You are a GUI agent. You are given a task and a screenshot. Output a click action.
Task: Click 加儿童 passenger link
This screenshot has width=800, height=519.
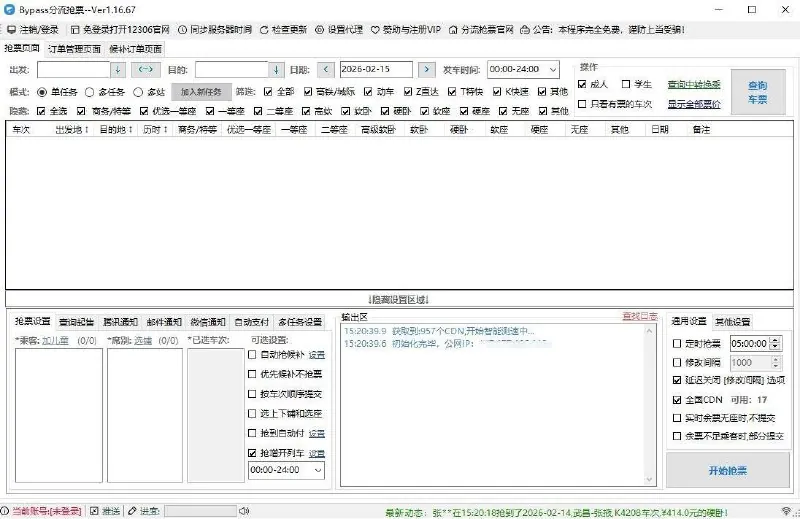click(x=55, y=340)
